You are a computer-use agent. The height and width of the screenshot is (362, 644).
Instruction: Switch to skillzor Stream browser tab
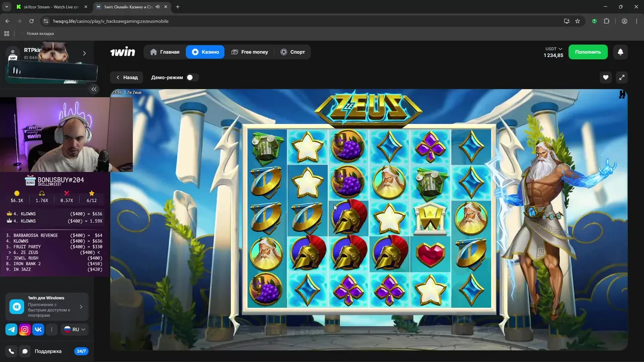coord(51,7)
